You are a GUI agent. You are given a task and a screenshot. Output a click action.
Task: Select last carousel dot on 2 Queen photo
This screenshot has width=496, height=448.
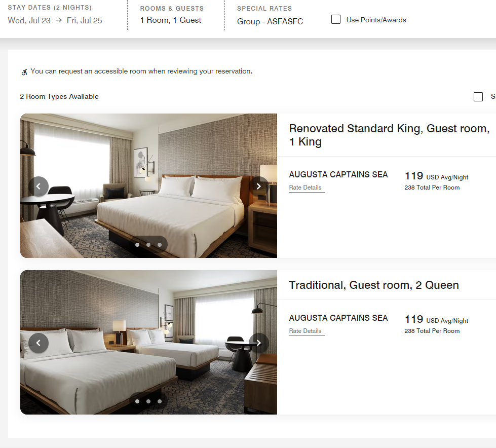pyautogui.click(x=160, y=401)
